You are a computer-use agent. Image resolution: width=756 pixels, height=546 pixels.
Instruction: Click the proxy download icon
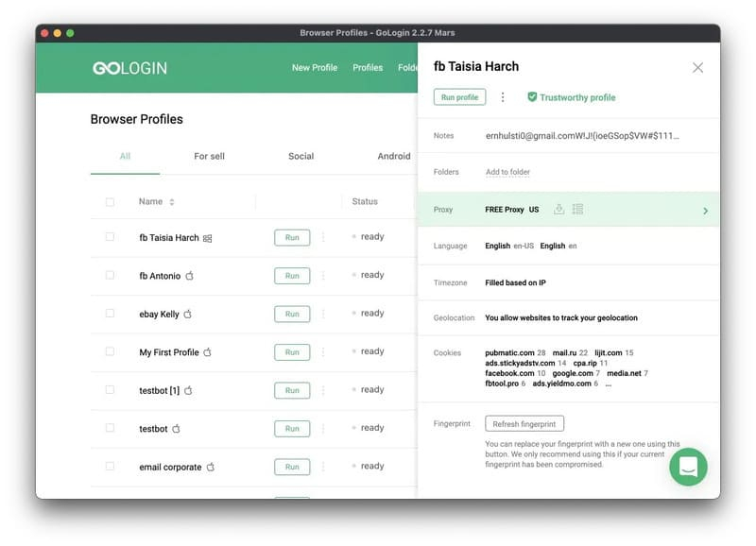(x=558, y=209)
